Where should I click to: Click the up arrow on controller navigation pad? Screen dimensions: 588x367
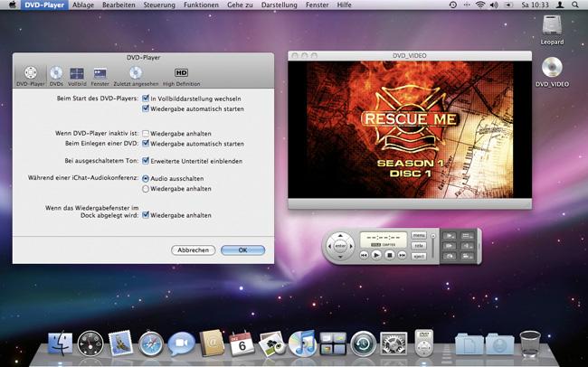point(340,235)
